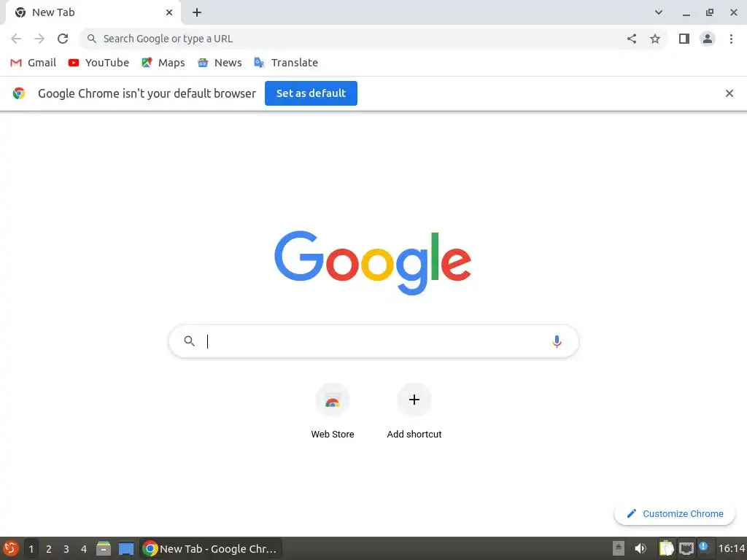This screenshot has width=747, height=560.
Task: Open YouTube bookmark
Action: (x=98, y=63)
